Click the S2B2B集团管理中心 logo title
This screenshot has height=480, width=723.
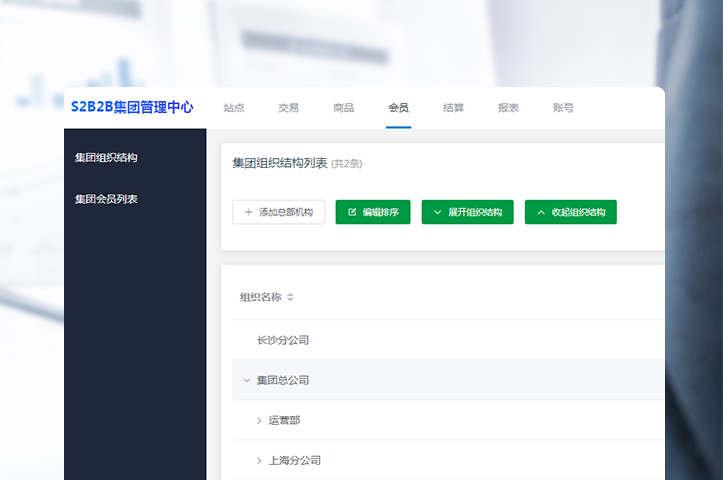tap(132, 107)
